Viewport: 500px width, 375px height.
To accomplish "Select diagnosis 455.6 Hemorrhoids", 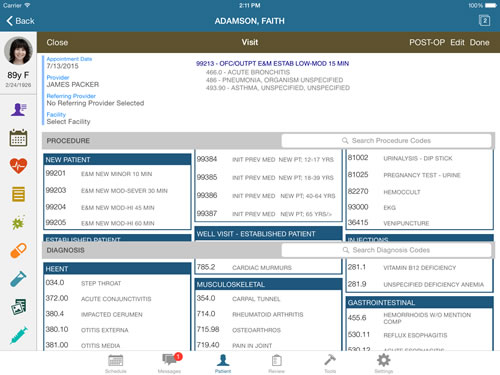I will click(419, 318).
